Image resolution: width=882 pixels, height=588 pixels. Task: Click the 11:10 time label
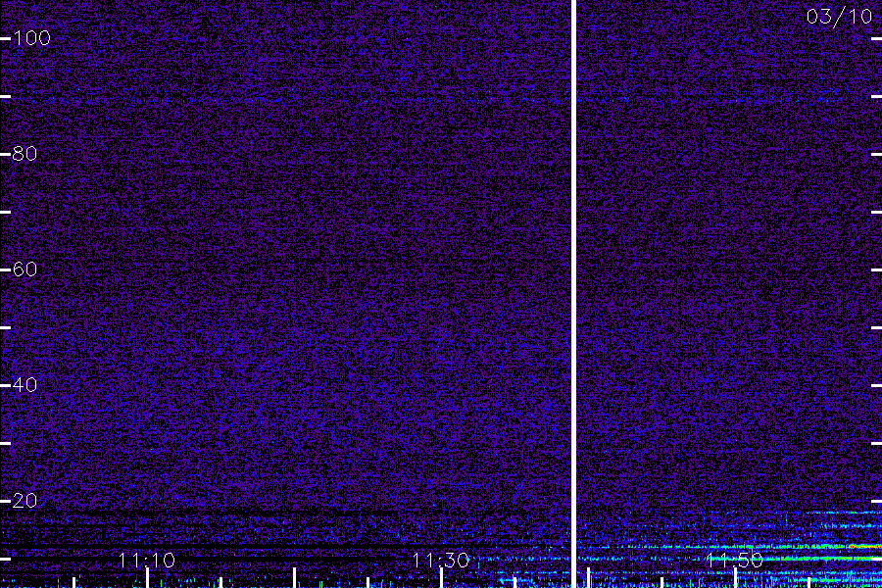coord(147,561)
